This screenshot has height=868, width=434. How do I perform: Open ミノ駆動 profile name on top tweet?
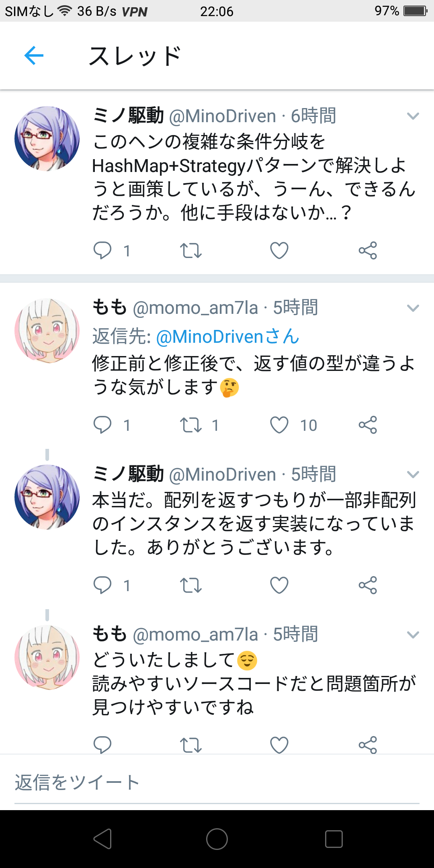click(x=128, y=116)
